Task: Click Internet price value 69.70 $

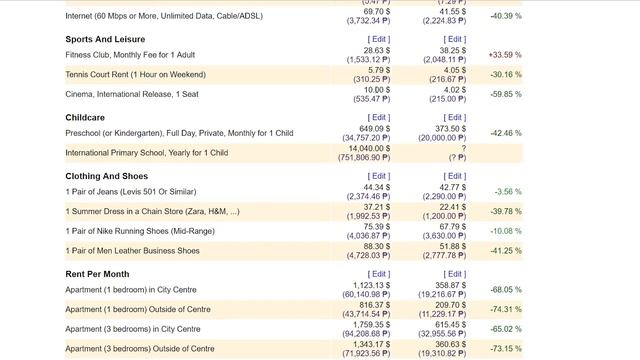Action: click(377, 12)
